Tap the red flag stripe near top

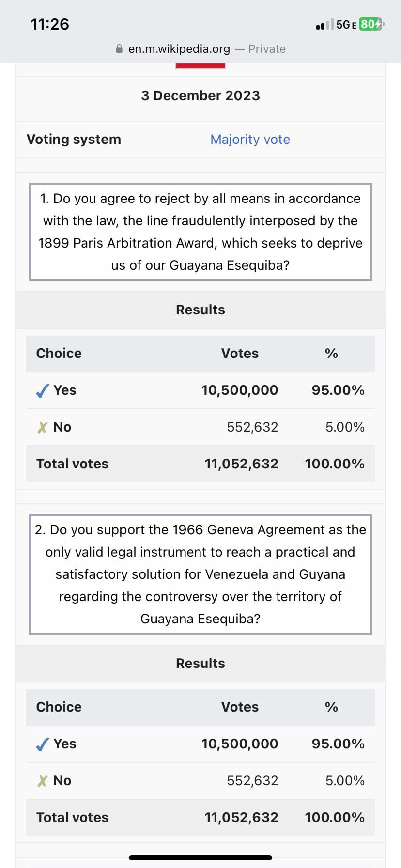[x=200, y=66]
